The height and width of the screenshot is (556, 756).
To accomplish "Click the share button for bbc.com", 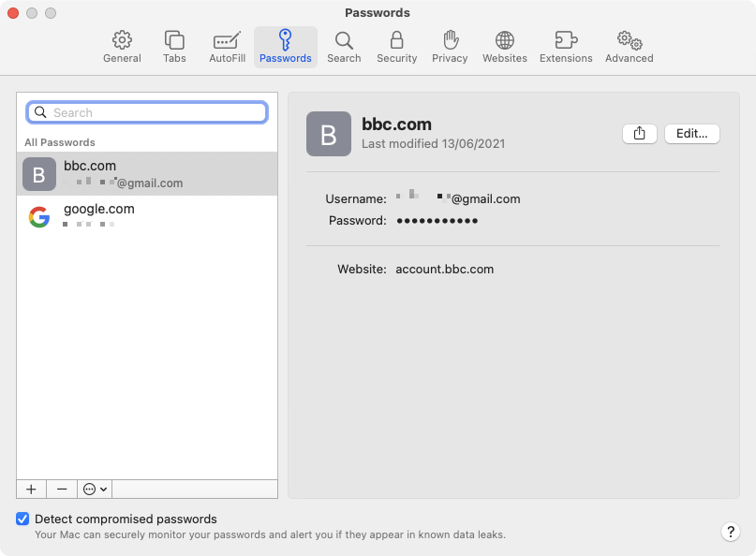I will click(639, 134).
